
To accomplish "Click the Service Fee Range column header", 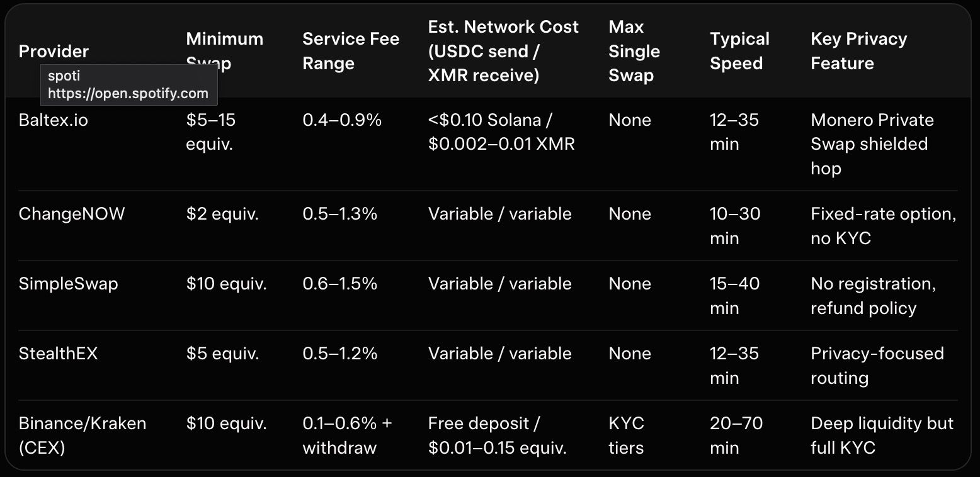I will coord(350,51).
